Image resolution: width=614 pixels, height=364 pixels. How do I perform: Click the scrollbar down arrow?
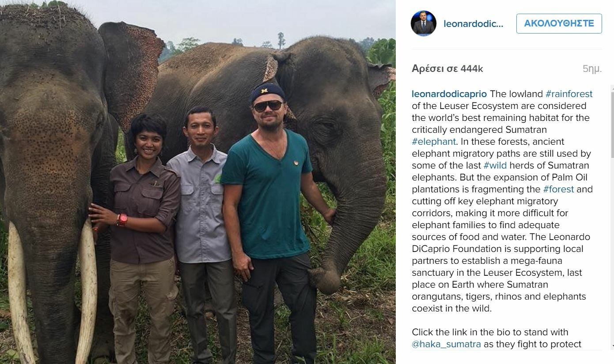pyautogui.click(x=612, y=346)
